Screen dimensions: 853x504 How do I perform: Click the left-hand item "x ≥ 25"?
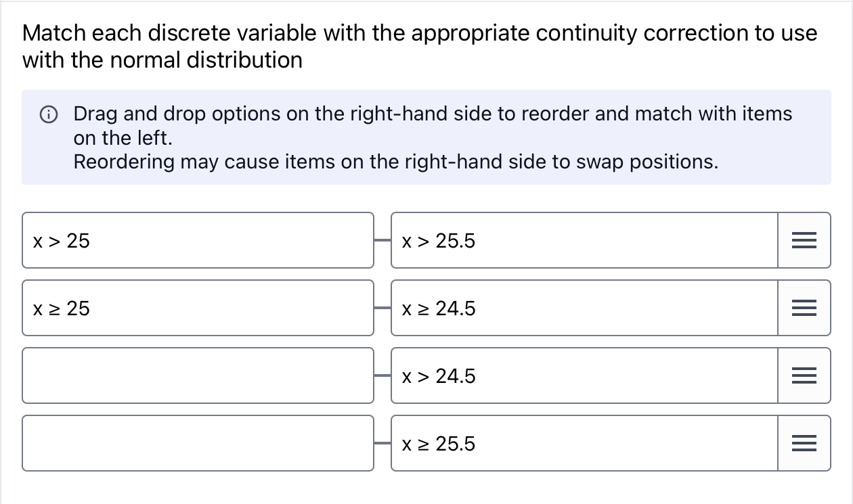tap(198, 308)
